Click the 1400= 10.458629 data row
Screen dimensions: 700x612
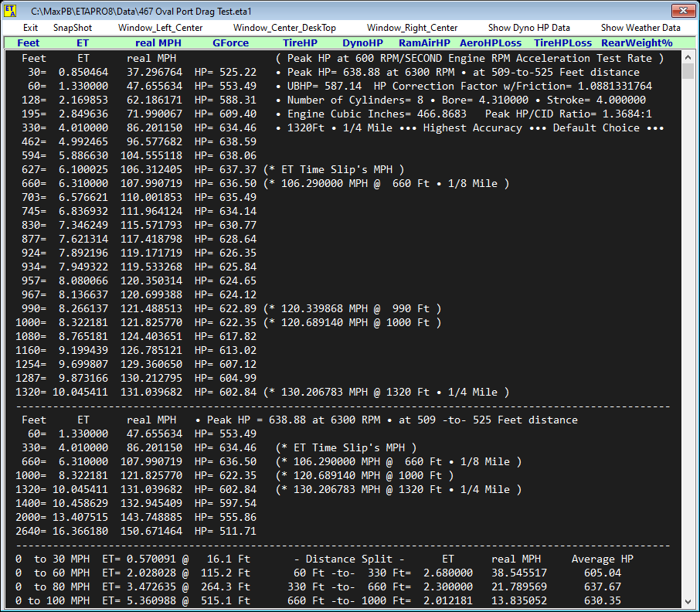click(136, 503)
